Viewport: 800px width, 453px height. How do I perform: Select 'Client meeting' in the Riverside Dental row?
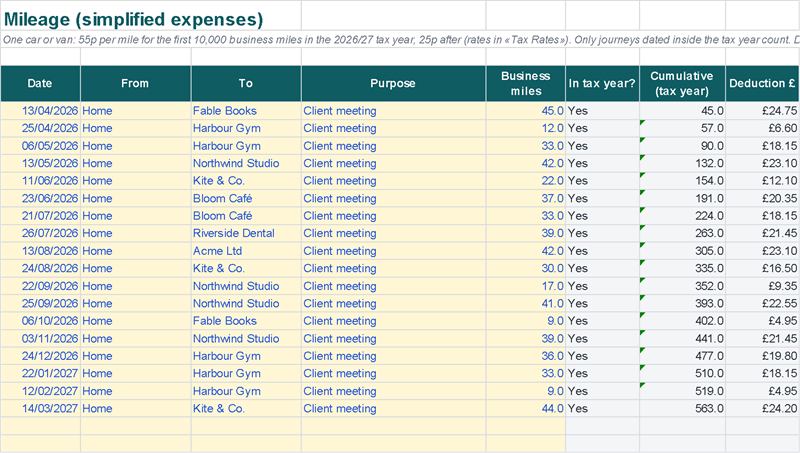[x=393, y=233]
